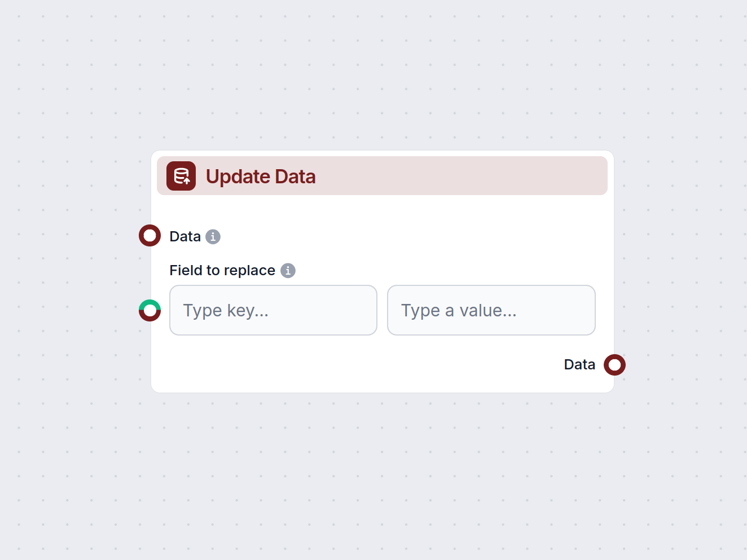Select the Data output port on the right

click(x=615, y=365)
